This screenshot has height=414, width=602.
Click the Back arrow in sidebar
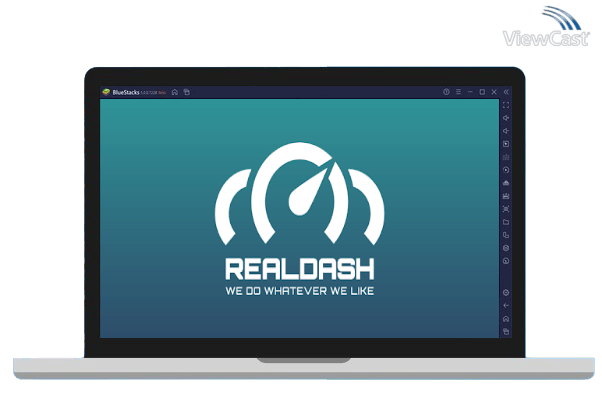pyautogui.click(x=506, y=306)
